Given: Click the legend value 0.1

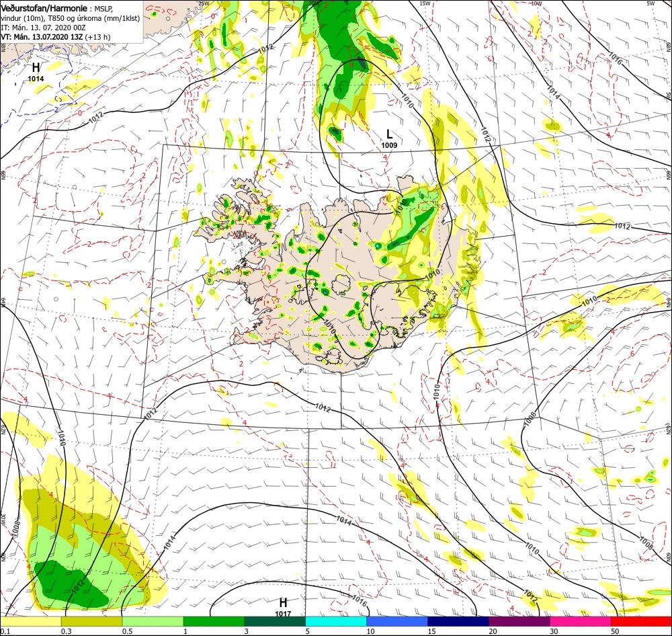Looking at the screenshot, I should (x=5, y=631).
